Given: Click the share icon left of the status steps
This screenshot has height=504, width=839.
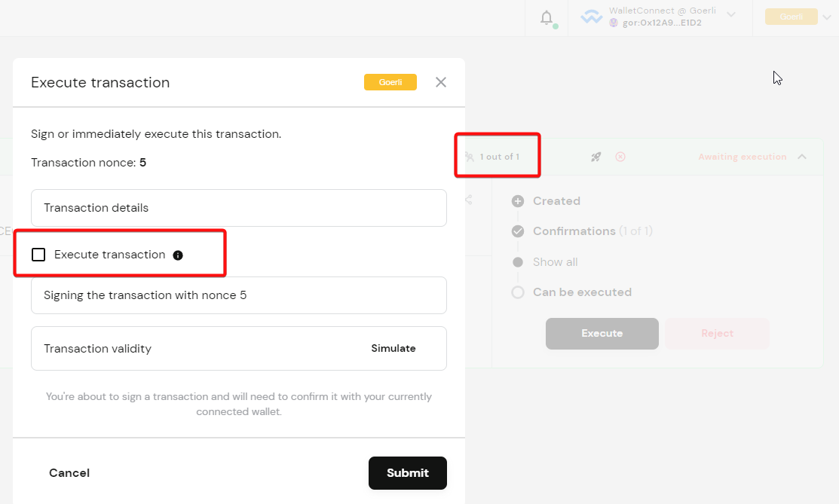Looking at the screenshot, I should pyautogui.click(x=470, y=200).
